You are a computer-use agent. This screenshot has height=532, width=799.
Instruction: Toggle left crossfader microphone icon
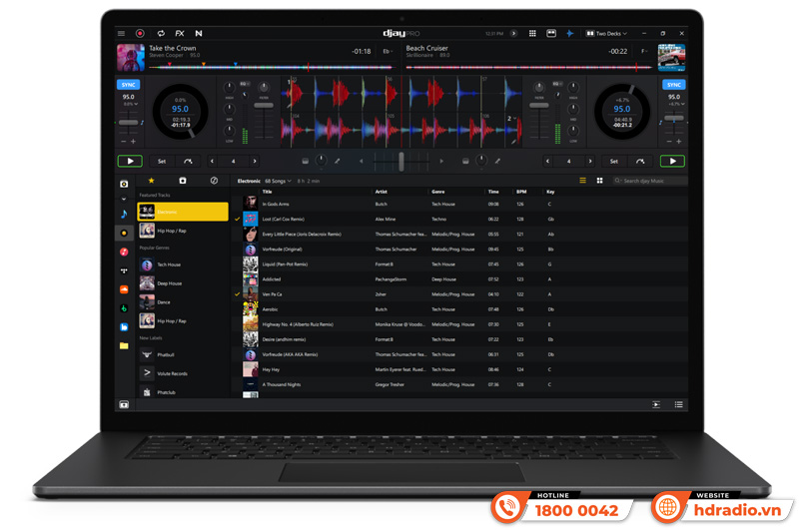337,162
